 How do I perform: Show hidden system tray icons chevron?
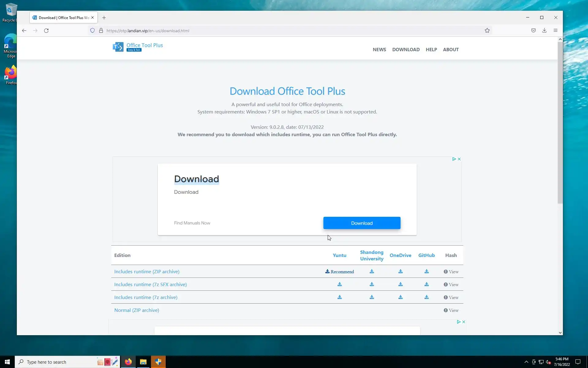[x=526, y=362]
